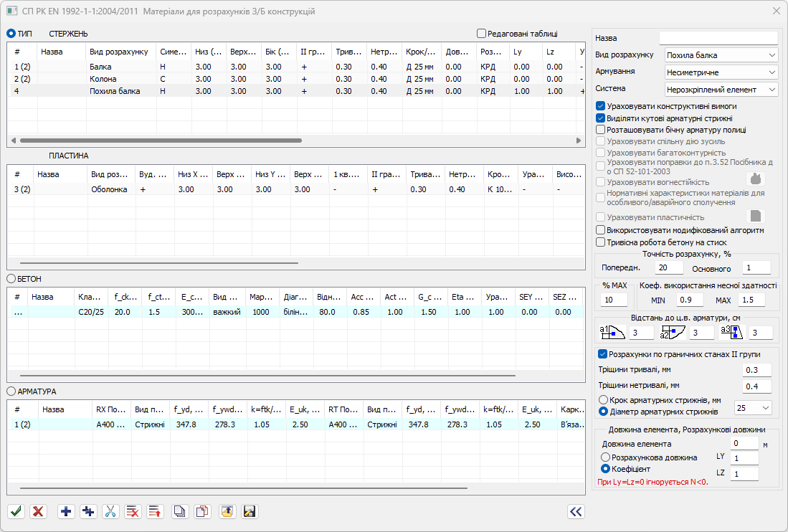
Task: Click the green checkmark confirm icon
Action: point(16,511)
